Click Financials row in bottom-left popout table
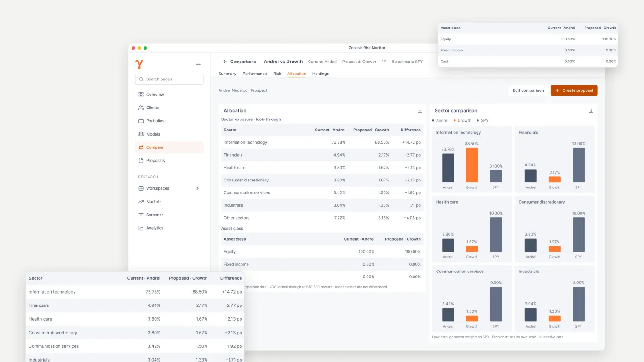 135,305
